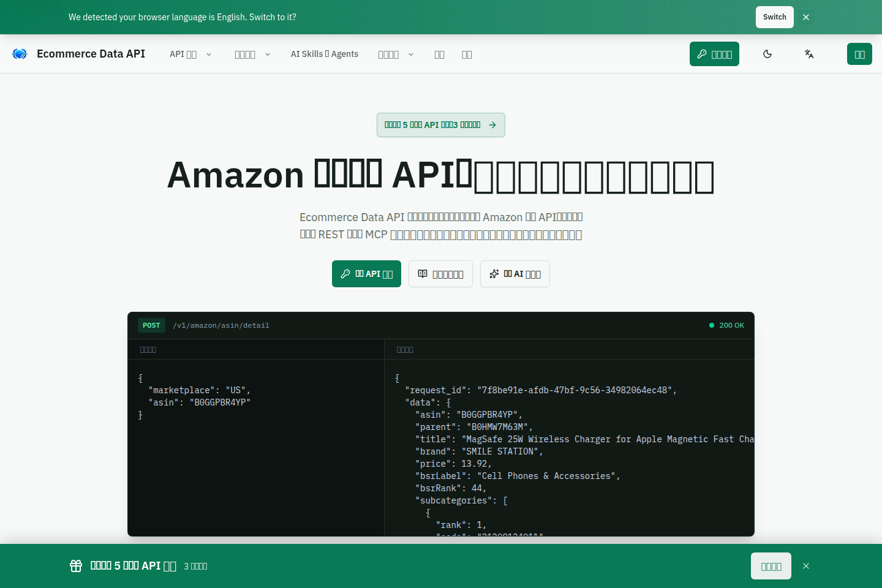
Task: Click the POST method badge
Action: (151, 325)
